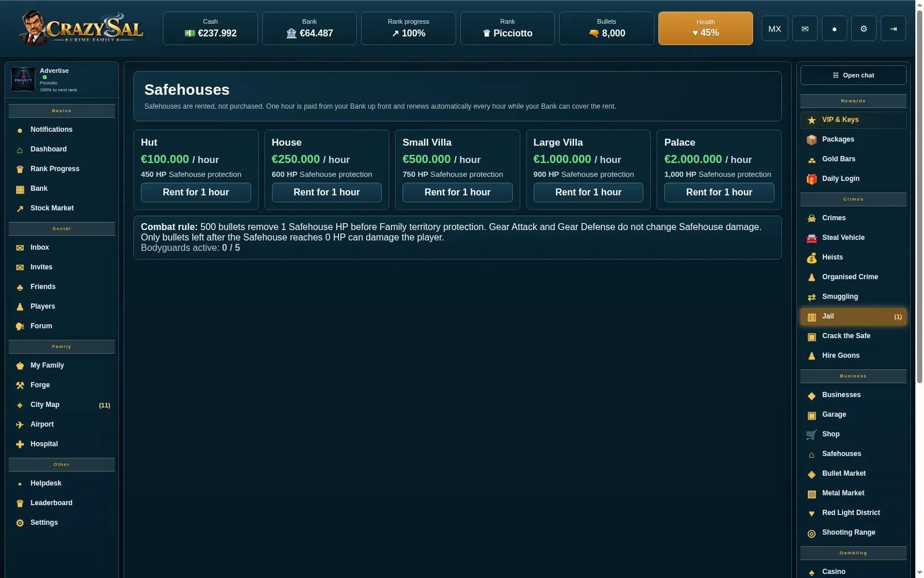Click the logout arrow icon in header
Image resolution: width=924 pixels, height=578 pixels.
pos(893,28)
